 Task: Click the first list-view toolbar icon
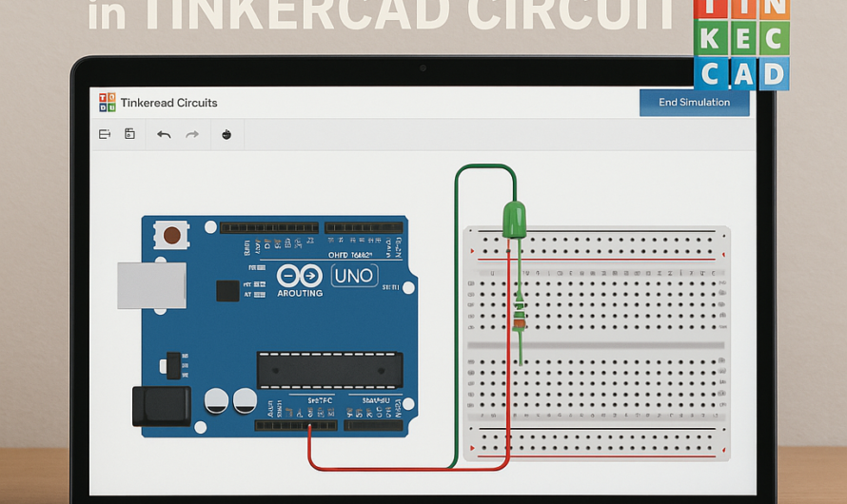coord(105,134)
